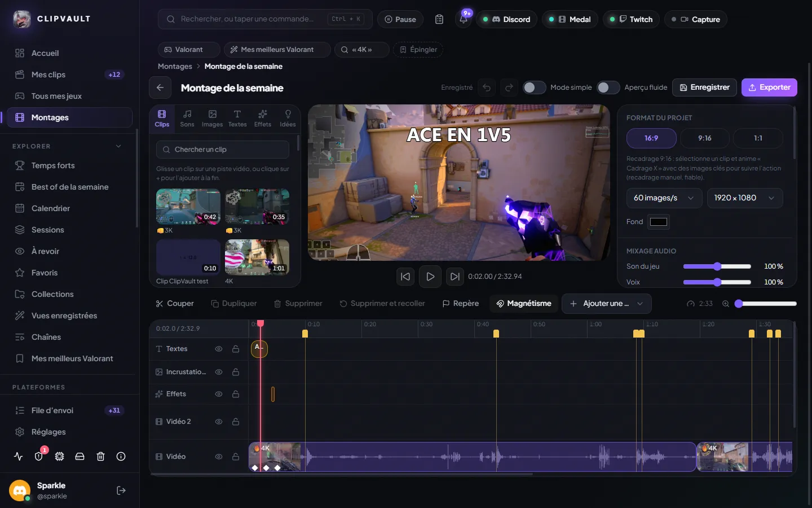Play the montage preview
Screen dimensions: 812x508
tap(430, 277)
